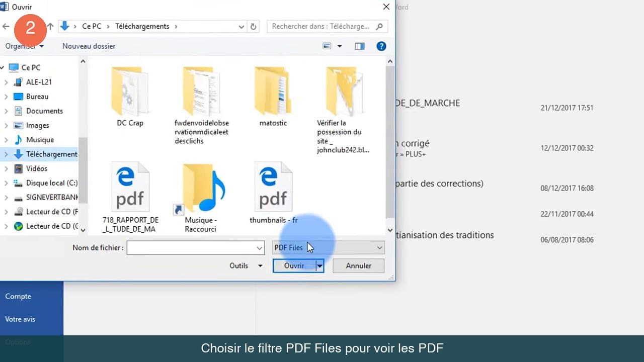Image resolution: width=644 pixels, height=362 pixels.
Task: Open the DC Crap folder
Action: coord(130,97)
